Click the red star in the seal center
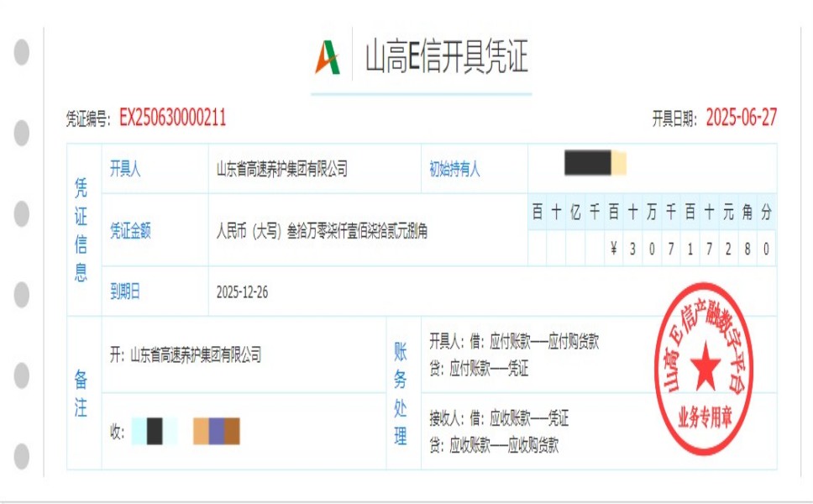The image size is (813, 504). (705, 366)
